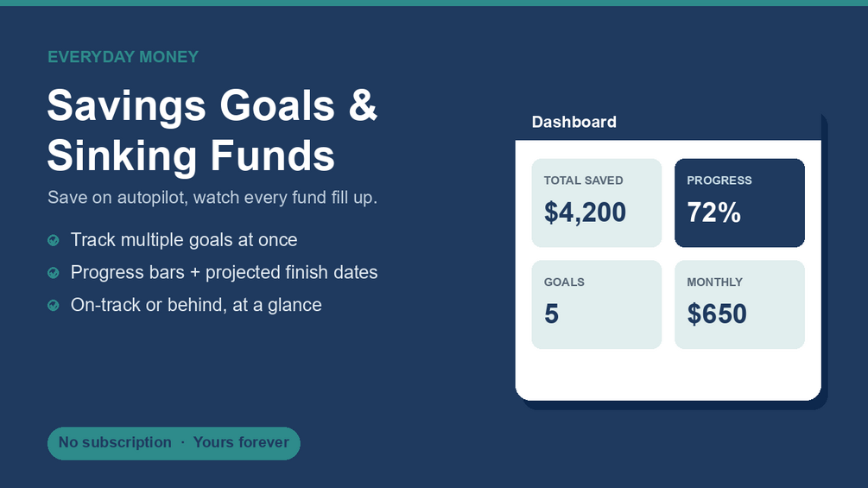
Task: Click the Save on autopilot subtitle
Action: [x=212, y=198]
